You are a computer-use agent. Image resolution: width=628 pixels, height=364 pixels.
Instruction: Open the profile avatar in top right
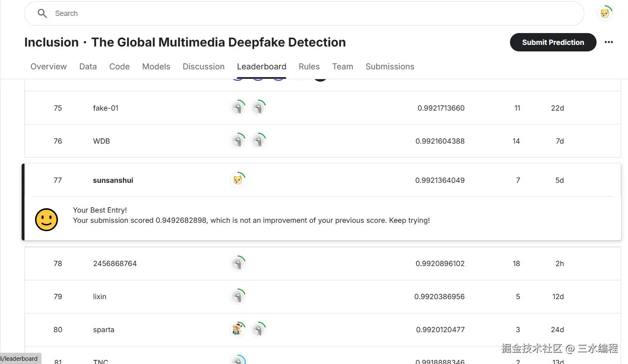tap(605, 13)
